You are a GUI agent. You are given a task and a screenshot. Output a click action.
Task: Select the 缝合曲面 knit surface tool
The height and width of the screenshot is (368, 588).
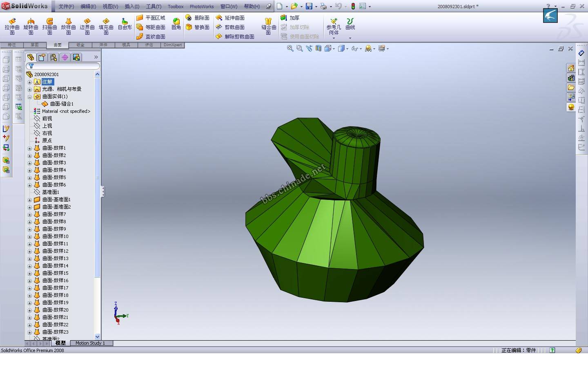[x=268, y=26]
